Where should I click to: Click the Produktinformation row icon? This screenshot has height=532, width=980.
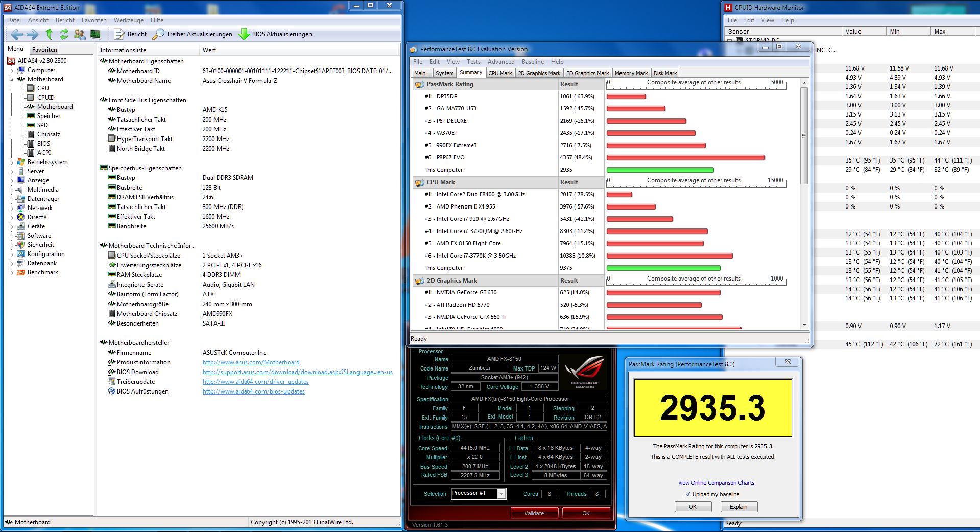coord(111,362)
